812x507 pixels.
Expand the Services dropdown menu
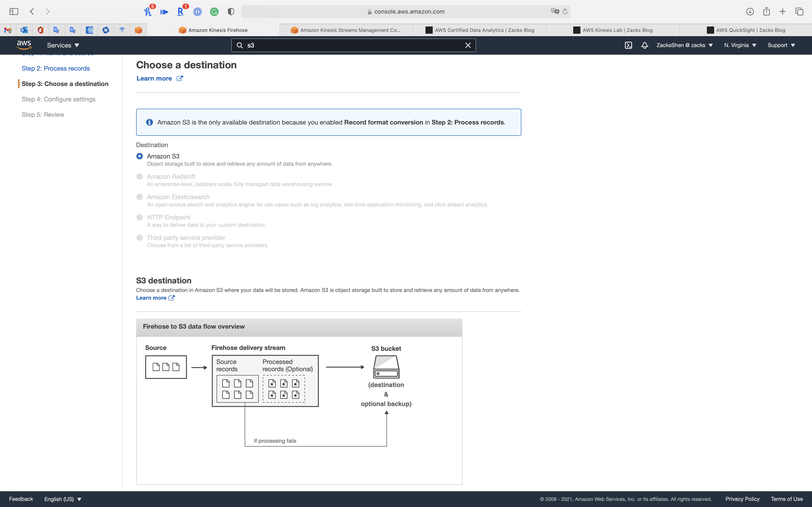tap(63, 45)
